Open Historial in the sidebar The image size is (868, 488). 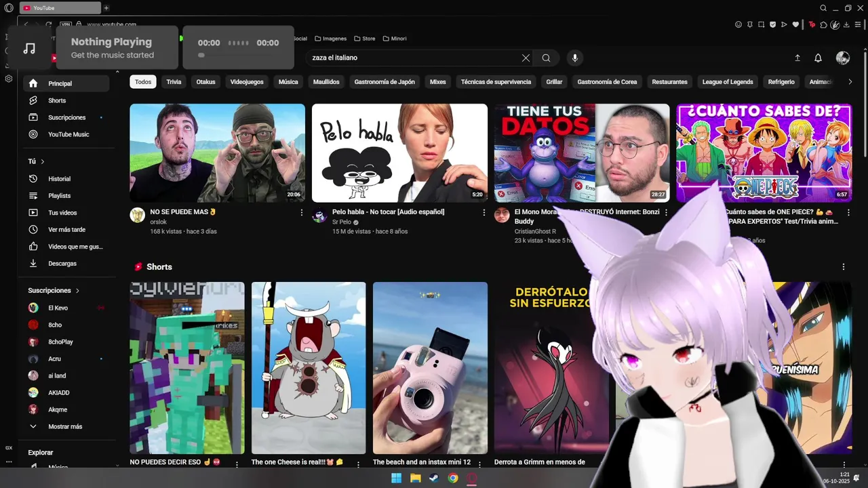[66, 179]
